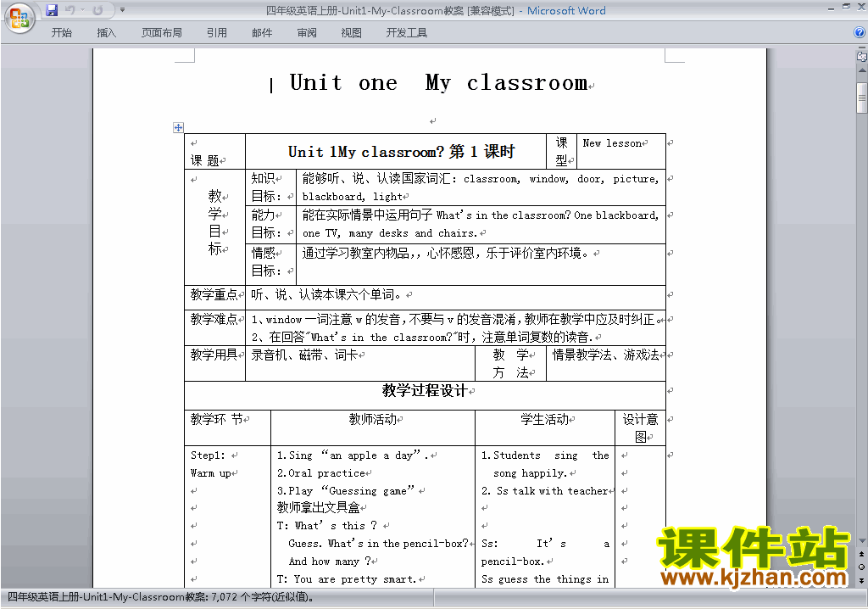This screenshot has height=609, width=868.
Task: Open the 插入 ribbon tab
Action: (x=106, y=33)
